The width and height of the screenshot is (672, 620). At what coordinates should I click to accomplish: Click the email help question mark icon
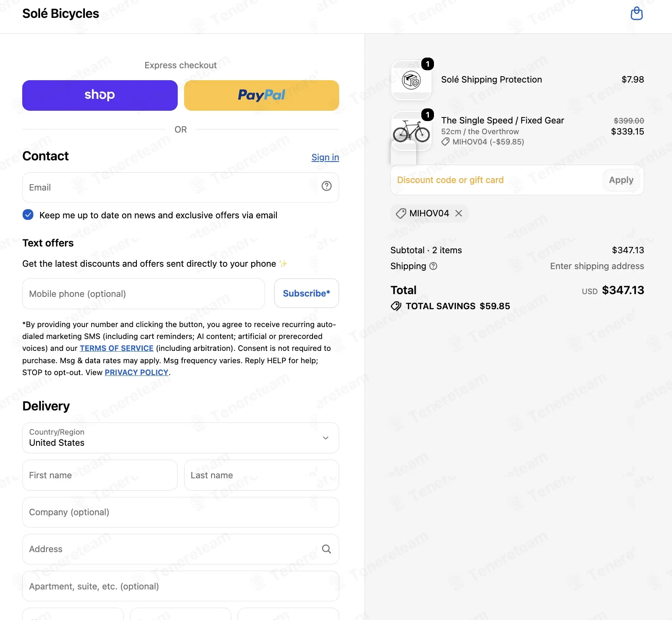tap(326, 186)
